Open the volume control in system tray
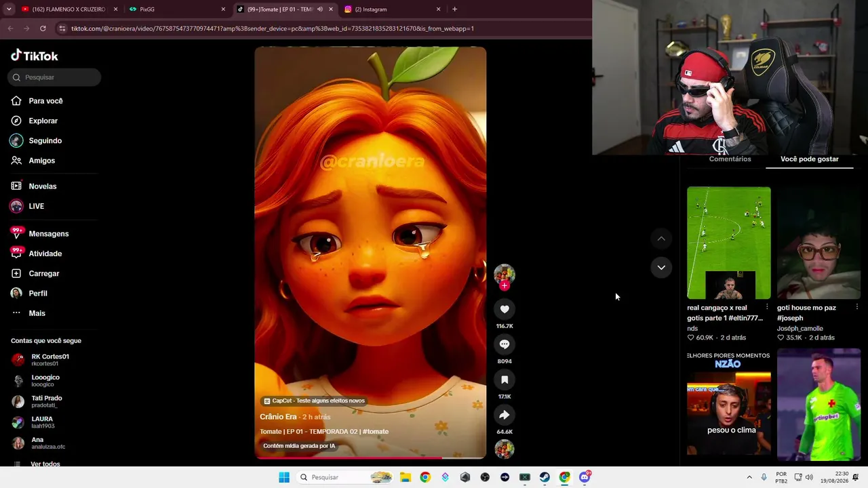868x488 pixels. pos(809,477)
